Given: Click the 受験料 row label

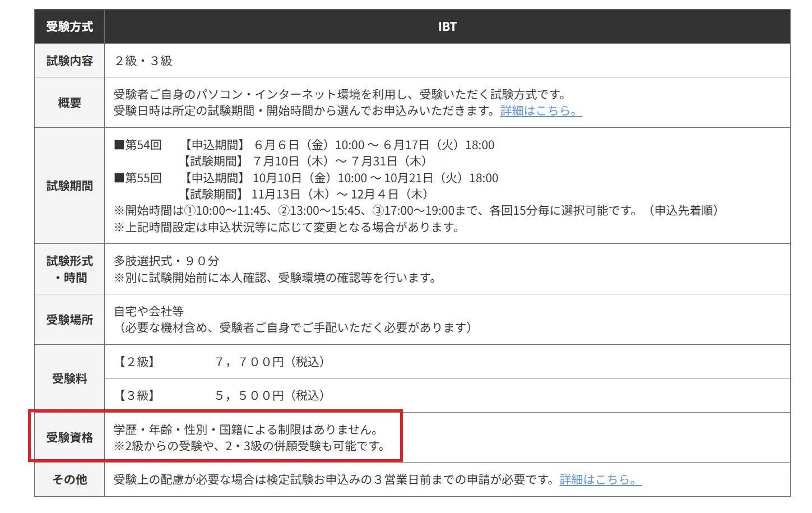Looking at the screenshot, I should [69, 378].
